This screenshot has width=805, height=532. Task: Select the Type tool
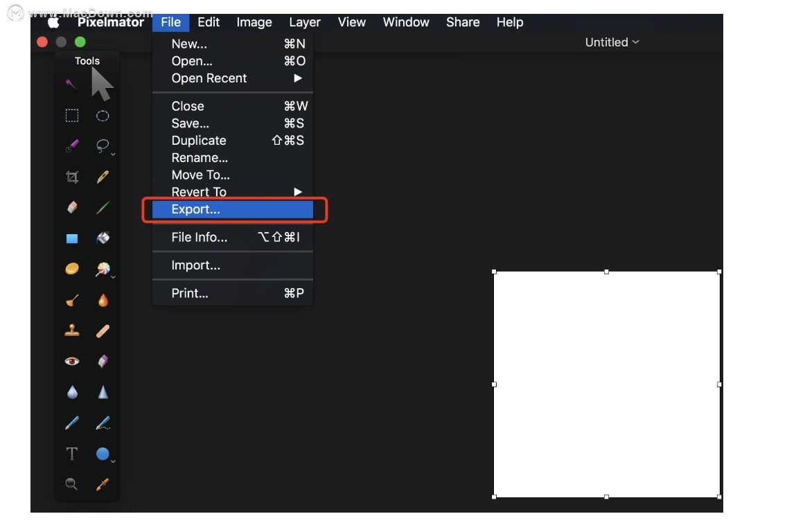click(71, 454)
